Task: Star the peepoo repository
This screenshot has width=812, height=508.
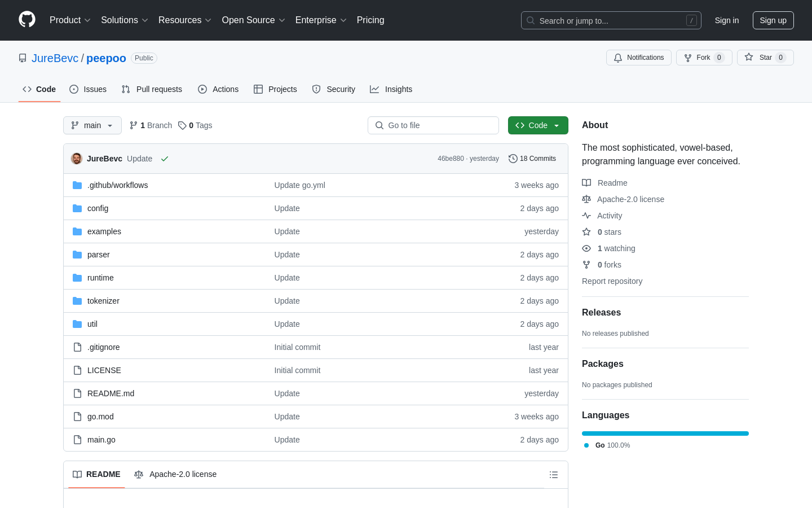Action: (x=765, y=58)
